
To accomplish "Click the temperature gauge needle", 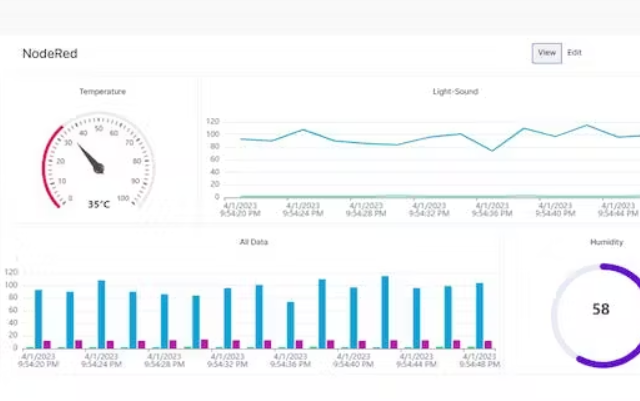I will point(92,158).
